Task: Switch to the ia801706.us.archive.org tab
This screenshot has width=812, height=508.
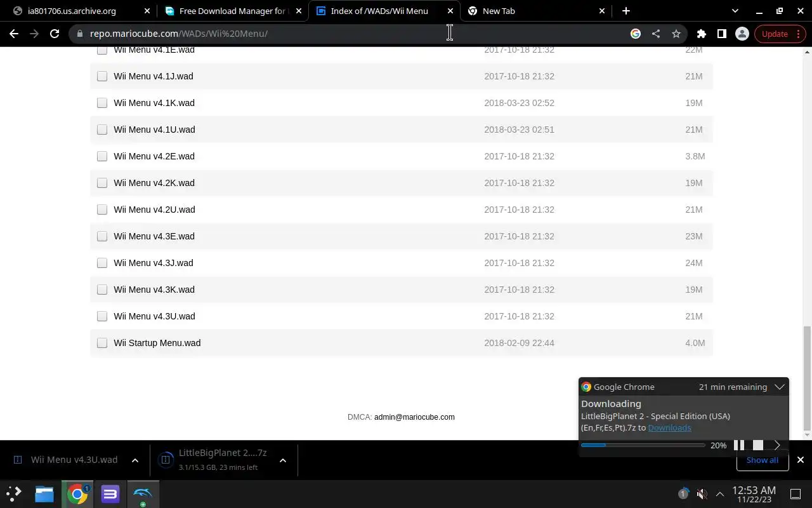Action: click(x=79, y=11)
